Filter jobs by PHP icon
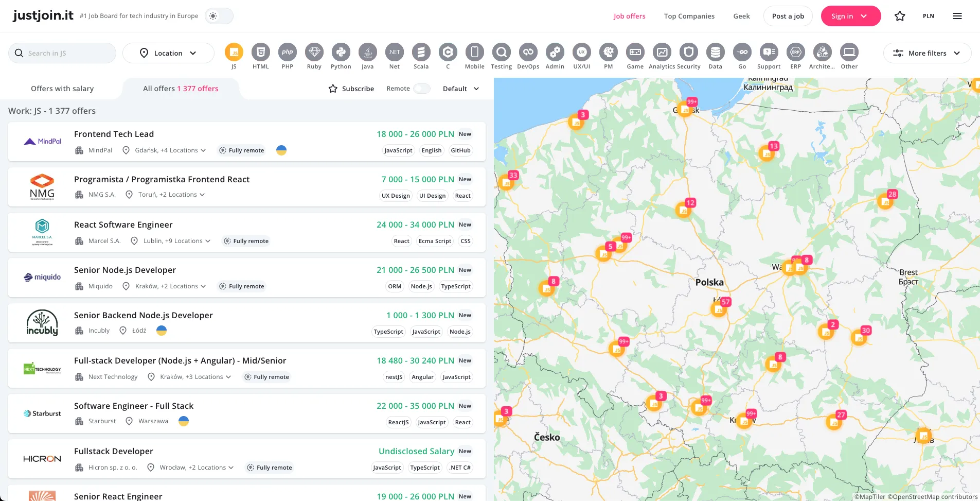Viewport: 980px width, 501px height. pyautogui.click(x=288, y=52)
